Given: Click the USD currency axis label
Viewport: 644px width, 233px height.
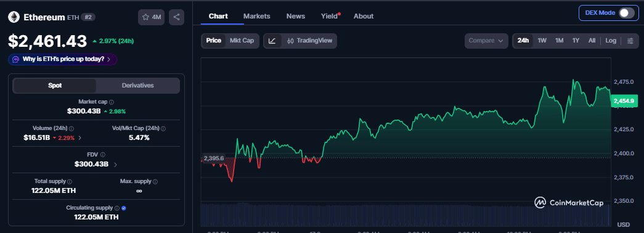Looking at the screenshot, I should coord(623,225).
